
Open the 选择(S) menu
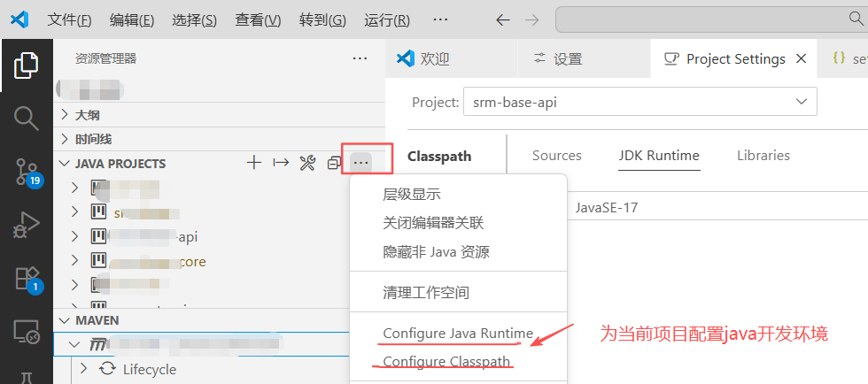pos(194,20)
